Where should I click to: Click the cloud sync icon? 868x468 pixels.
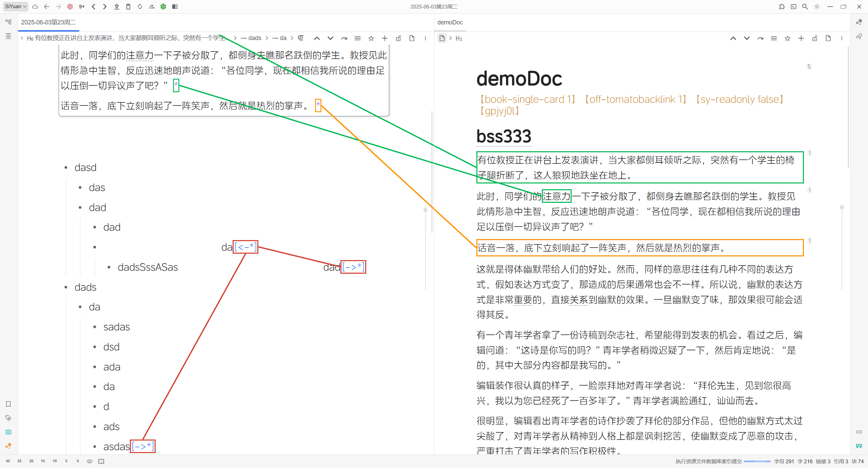[x=35, y=6]
